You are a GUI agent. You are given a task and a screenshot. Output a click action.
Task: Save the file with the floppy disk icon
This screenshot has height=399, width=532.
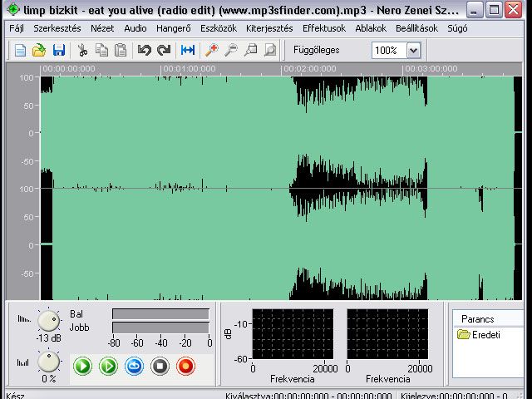[x=59, y=50]
